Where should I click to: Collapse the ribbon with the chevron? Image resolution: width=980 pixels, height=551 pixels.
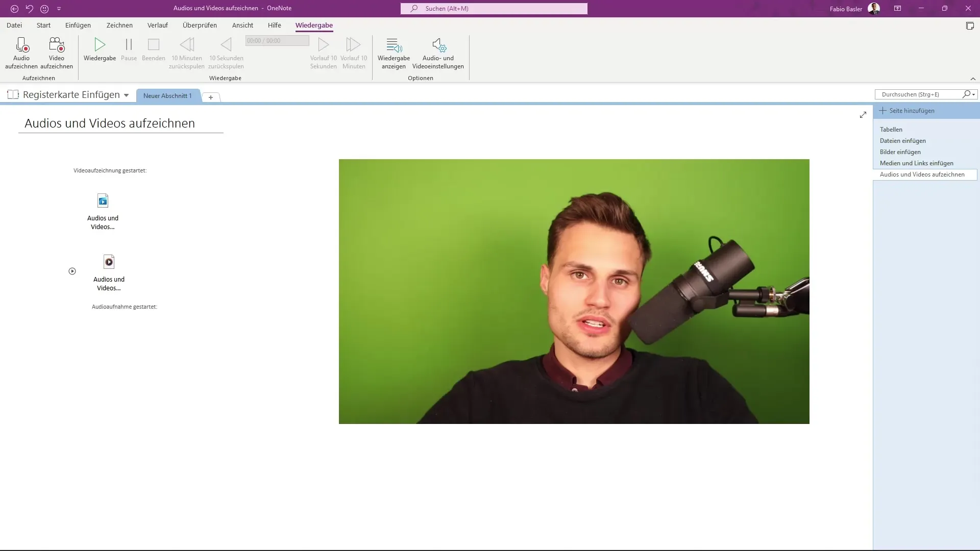point(973,79)
